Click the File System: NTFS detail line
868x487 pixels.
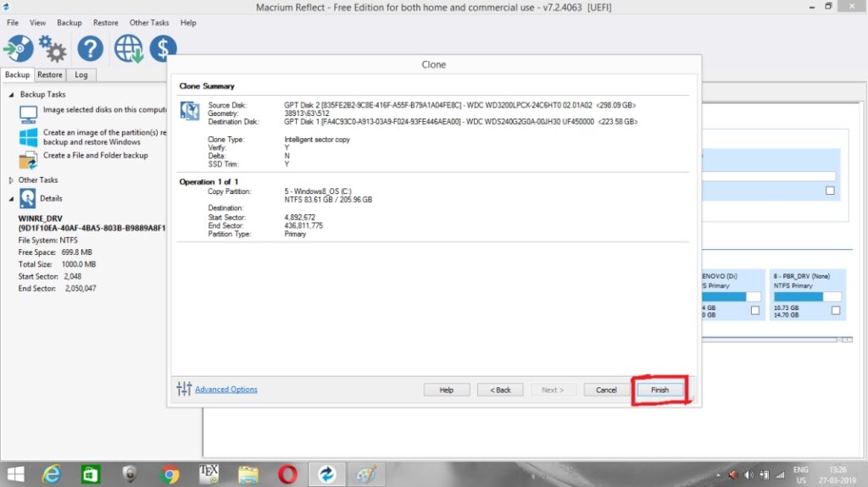(x=48, y=241)
